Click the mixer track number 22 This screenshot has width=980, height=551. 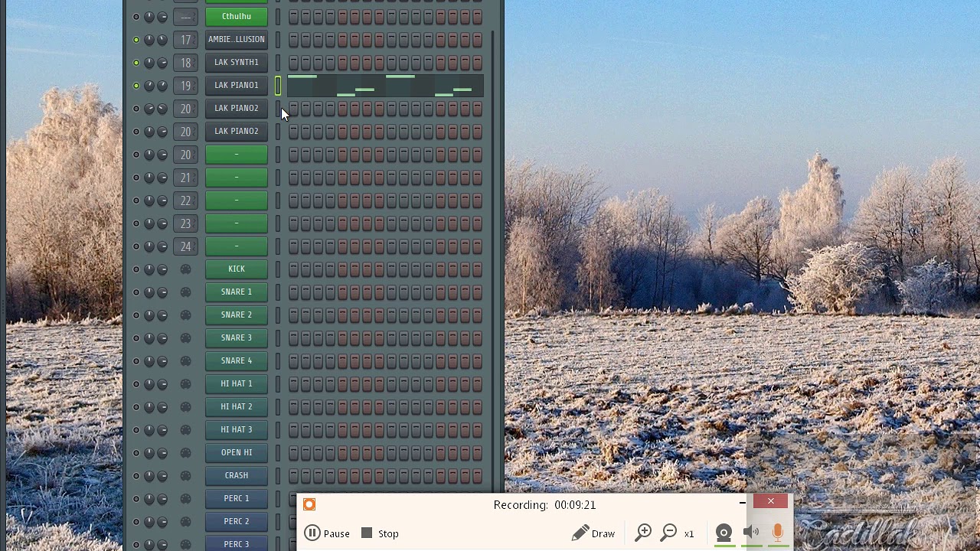click(185, 201)
